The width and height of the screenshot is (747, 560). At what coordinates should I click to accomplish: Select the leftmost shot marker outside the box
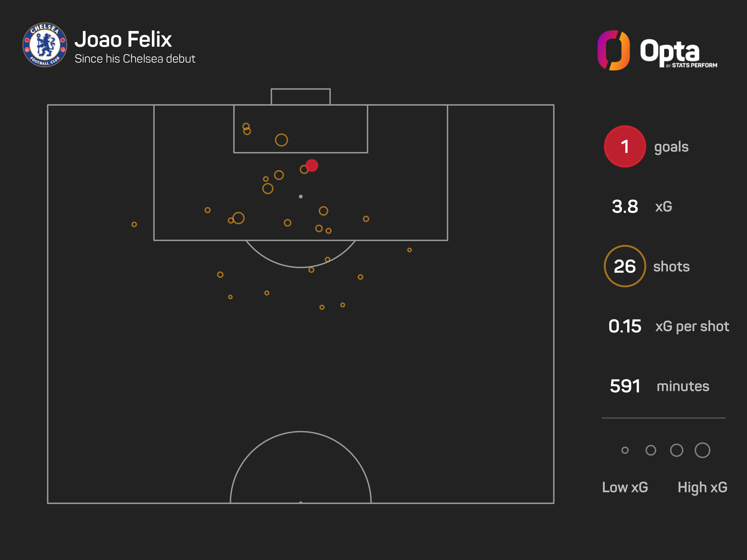tap(134, 225)
